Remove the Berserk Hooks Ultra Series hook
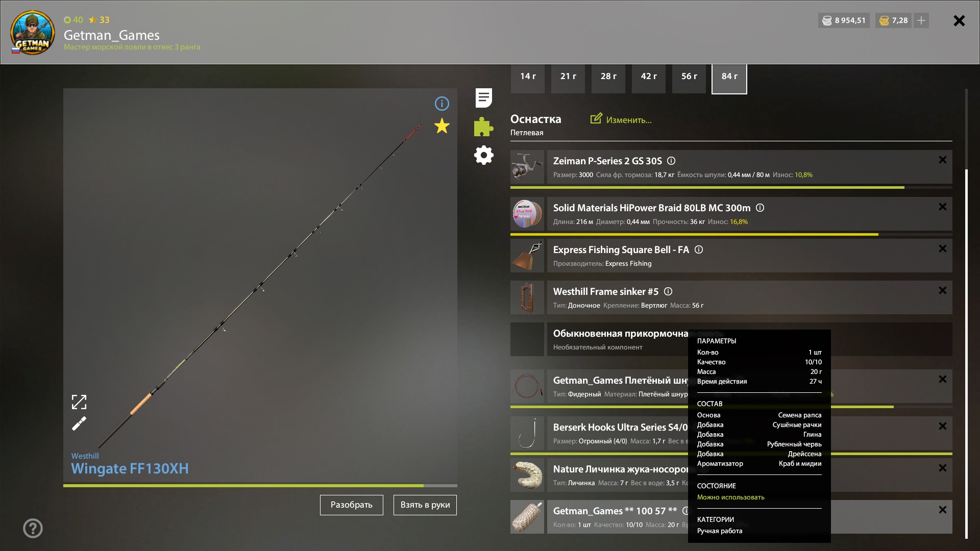980x551 pixels. pyautogui.click(x=943, y=426)
